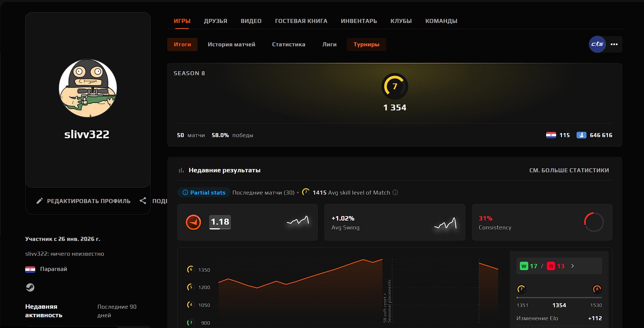
Task: Open the ГОСТЕВАЯ КНИГА tab
Action: (301, 21)
